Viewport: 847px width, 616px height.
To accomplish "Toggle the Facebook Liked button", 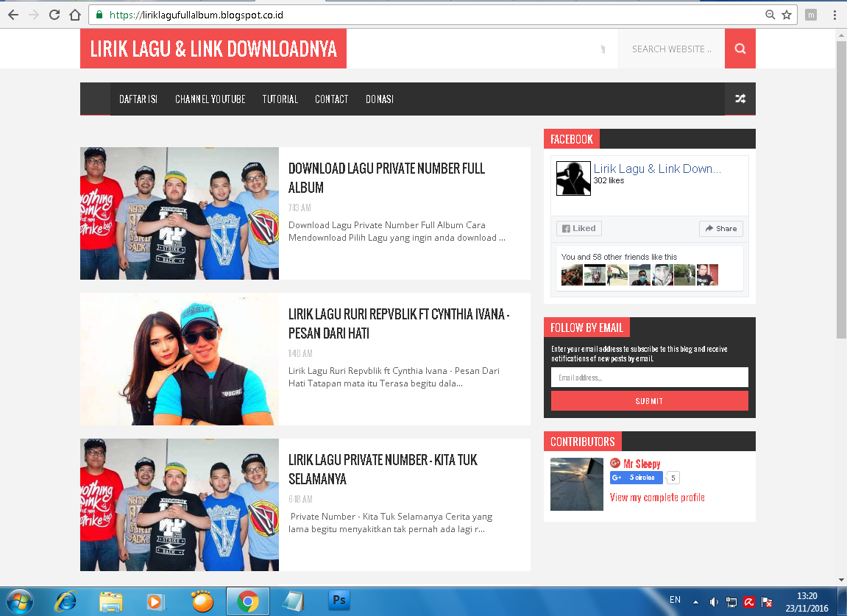I will [x=579, y=229].
